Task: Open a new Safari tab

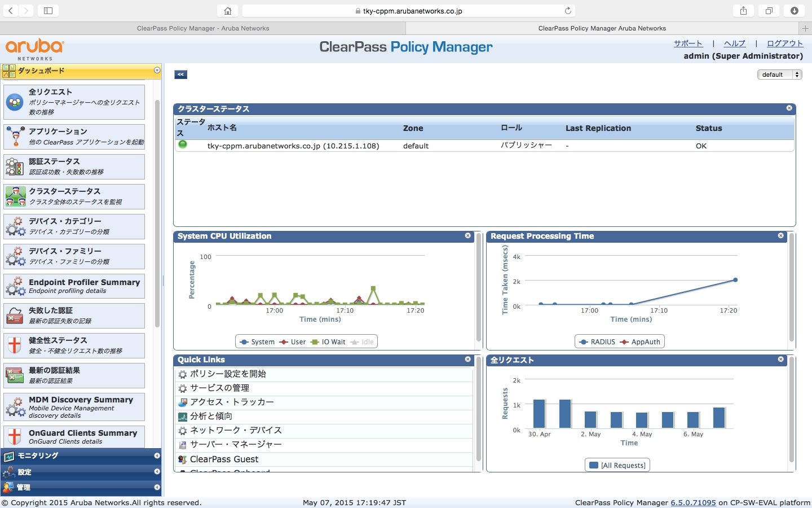Action: pos(805,28)
